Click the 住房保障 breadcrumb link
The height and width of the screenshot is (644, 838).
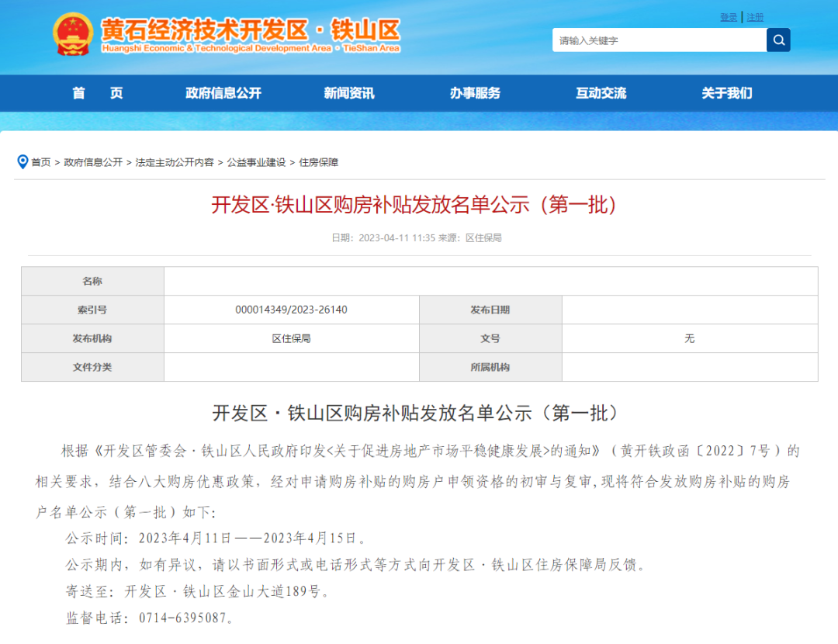319,162
